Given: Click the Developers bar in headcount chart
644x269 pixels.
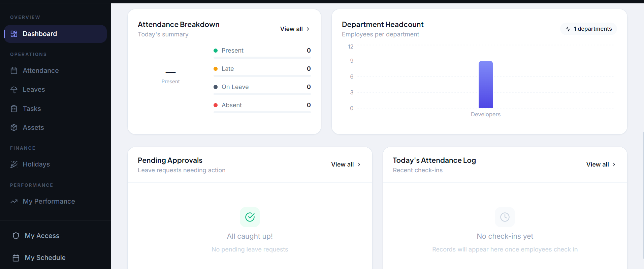Looking at the screenshot, I should [486, 85].
